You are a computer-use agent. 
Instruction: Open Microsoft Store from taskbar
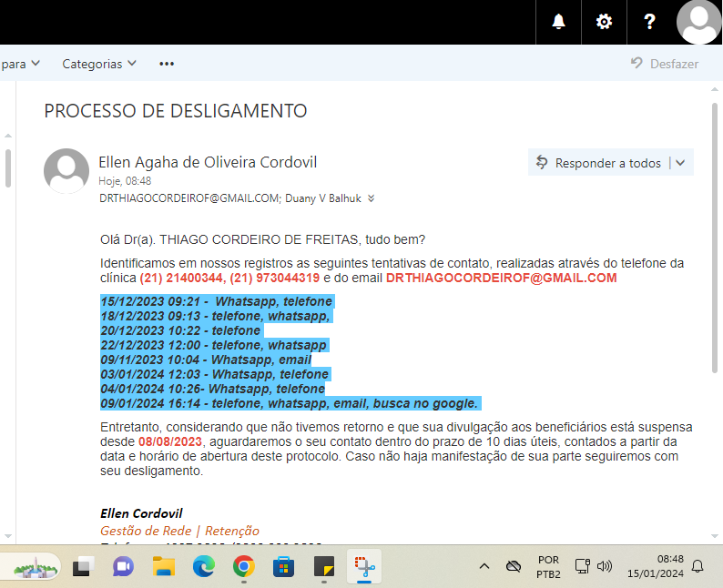tap(283, 567)
